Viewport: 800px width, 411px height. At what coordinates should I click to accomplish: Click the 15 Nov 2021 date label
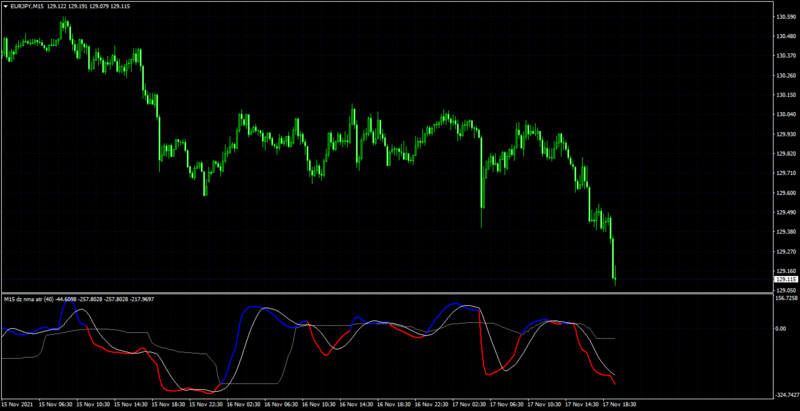[17, 405]
